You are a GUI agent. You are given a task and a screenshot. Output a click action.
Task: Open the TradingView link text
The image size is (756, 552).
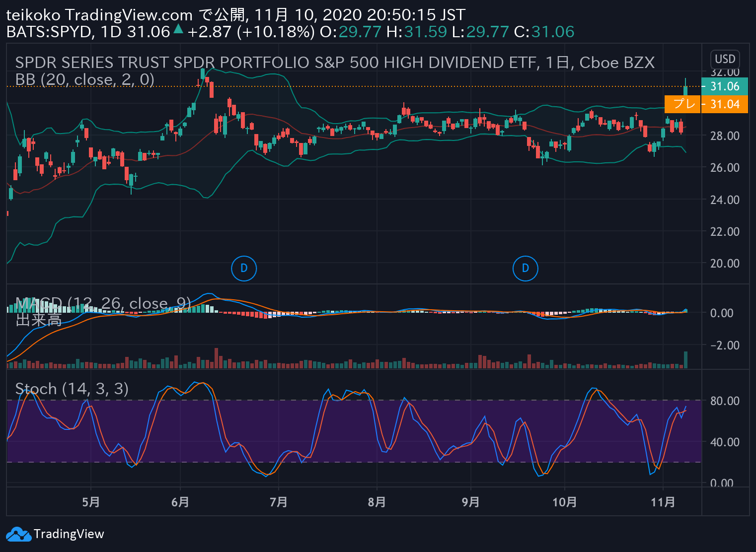click(x=69, y=534)
